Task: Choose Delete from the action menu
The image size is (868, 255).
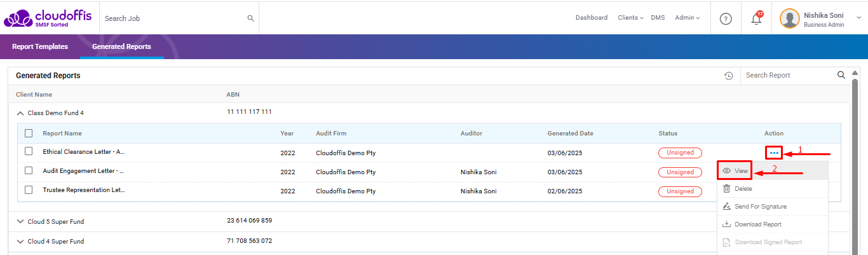Action: [x=772, y=189]
